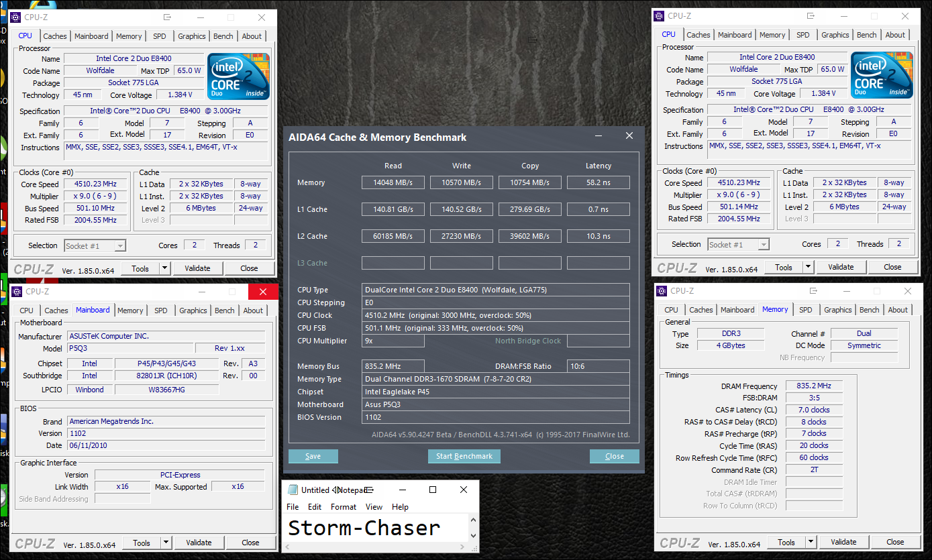The height and width of the screenshot is (560, 932).
Task: Click Save button in AIDA64 benchmark
Action: (313, 456)
